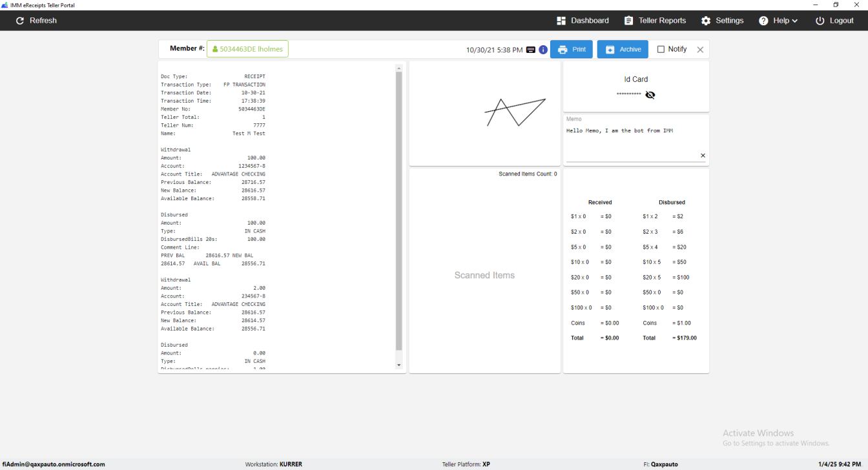The height and width of the screenshot is (470, 868).
Task: Print the receipt
Action: pos(572,49)
